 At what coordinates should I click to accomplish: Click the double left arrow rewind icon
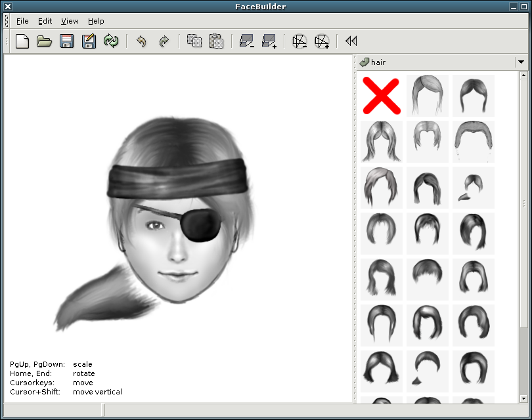click(351, 41)
